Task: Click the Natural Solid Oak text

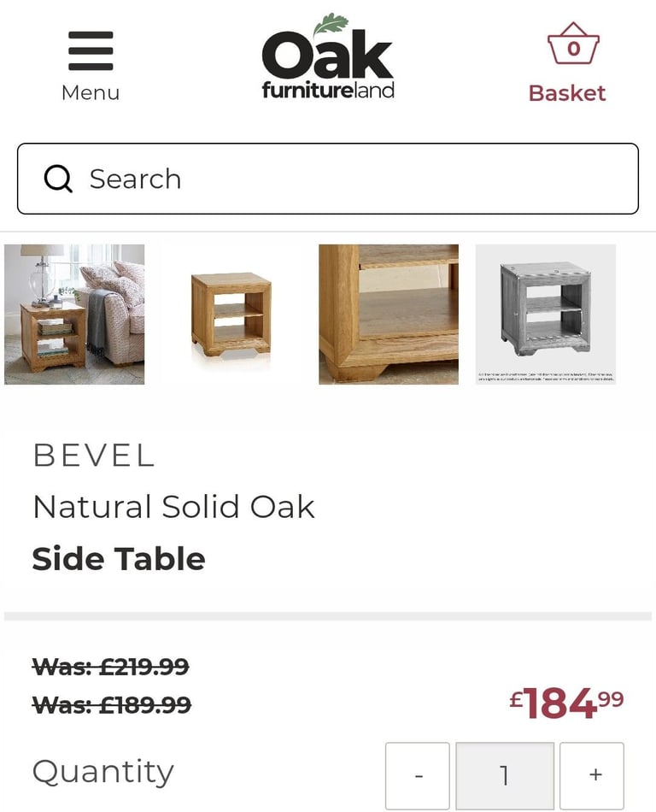Action: click(174, 507)
